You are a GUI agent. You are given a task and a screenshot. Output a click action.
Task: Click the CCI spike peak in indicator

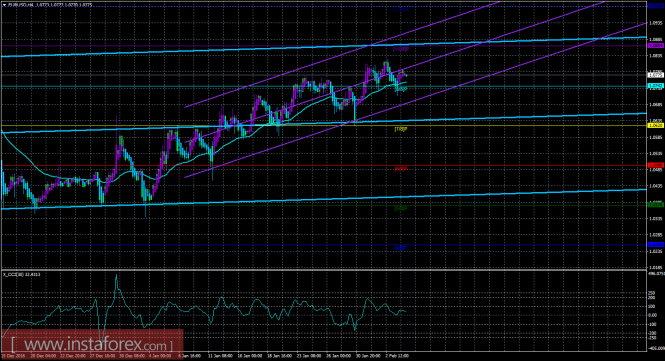click(x=117, y=277)
